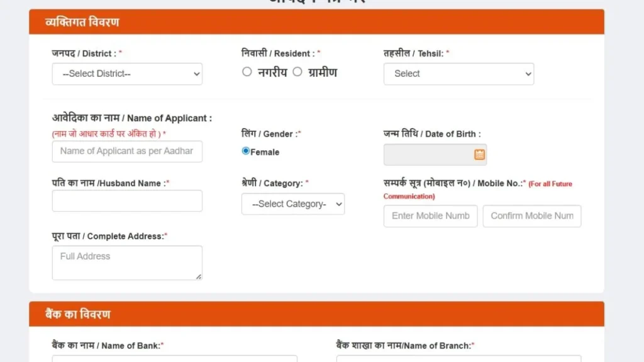Open the Tehsil Select dropdown
The height and width of the screenshot is (362, 644).
pyautogui.click(x=458, y=74)
